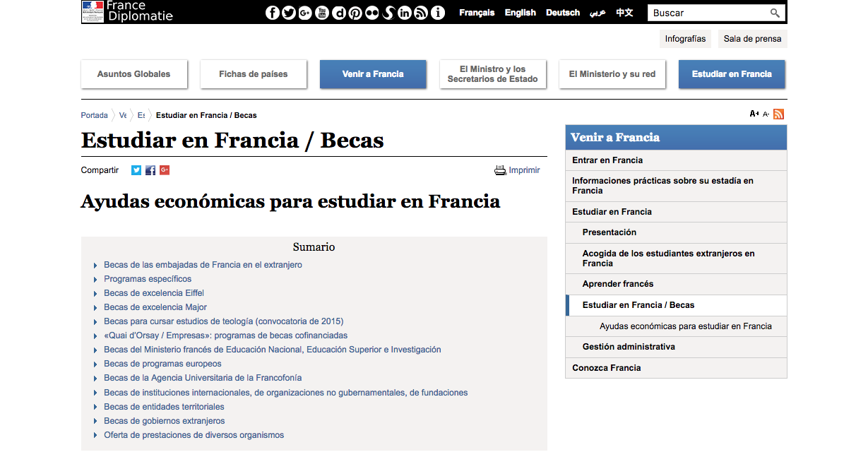868x469 pixels.
Task: Share the article via the Google+ icon
Action: tap(165, 170)
